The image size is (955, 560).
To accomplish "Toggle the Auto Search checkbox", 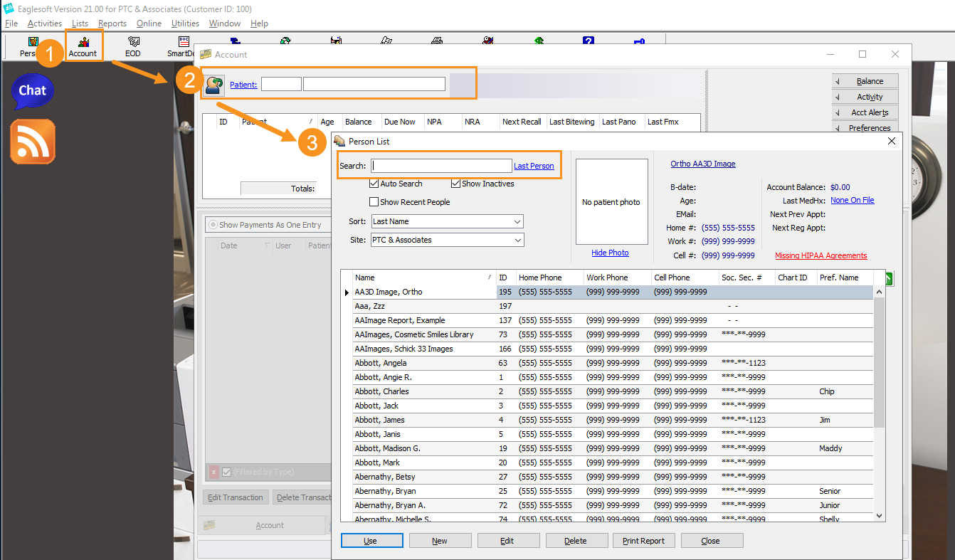I will click(x=374, y=184).
